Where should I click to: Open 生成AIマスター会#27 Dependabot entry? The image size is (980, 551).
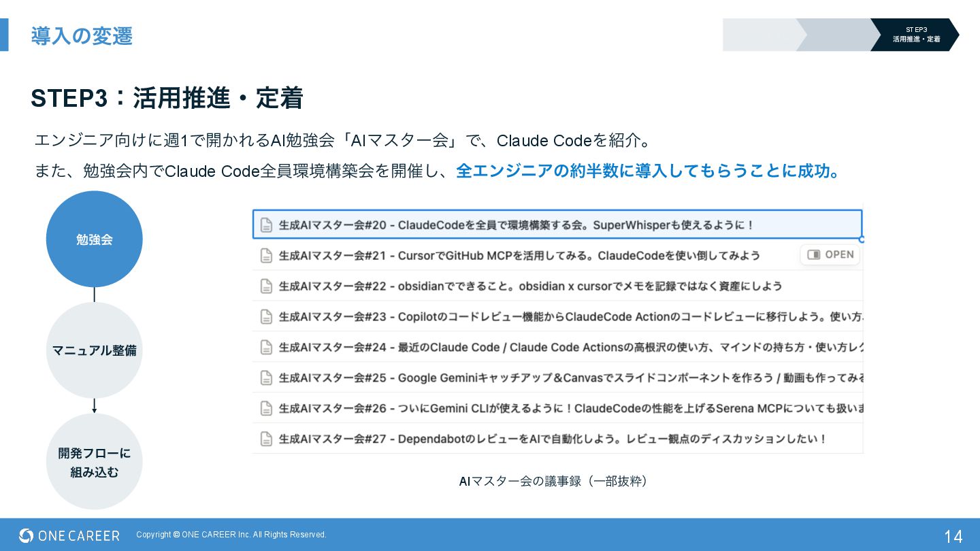click(557, 439)
